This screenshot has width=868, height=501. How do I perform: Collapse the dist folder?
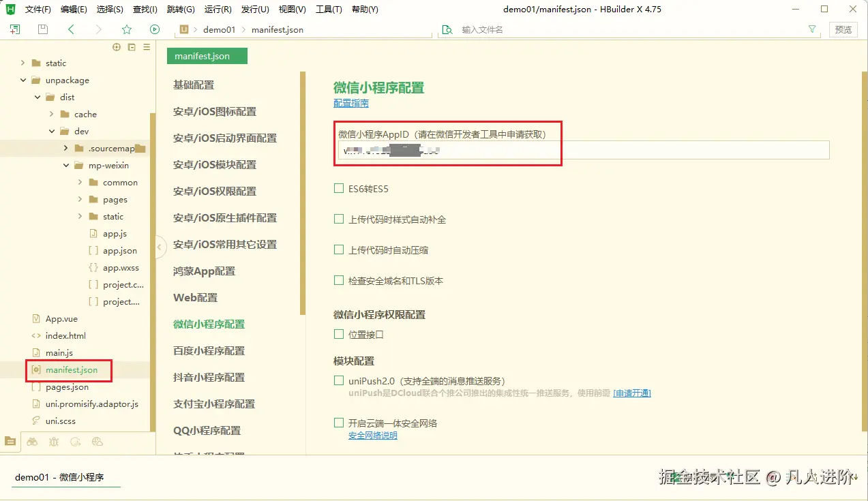pyautogui.click(x=38, y=97)
